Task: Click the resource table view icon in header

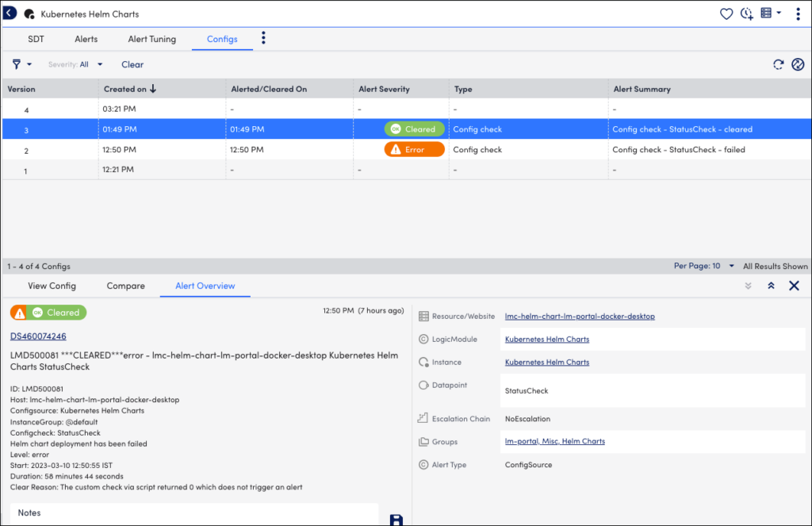Action: 766,13
